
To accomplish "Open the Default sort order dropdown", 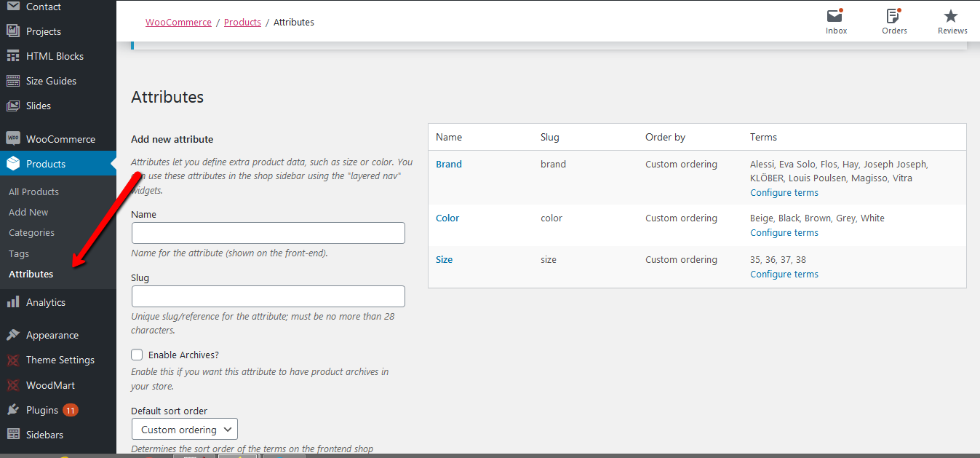I will coord(185,430).
